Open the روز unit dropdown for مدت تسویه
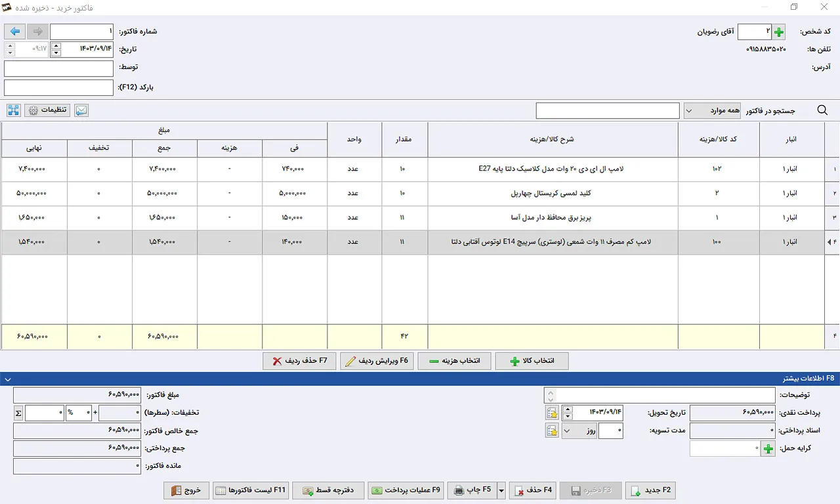 (x=579, y=430)
